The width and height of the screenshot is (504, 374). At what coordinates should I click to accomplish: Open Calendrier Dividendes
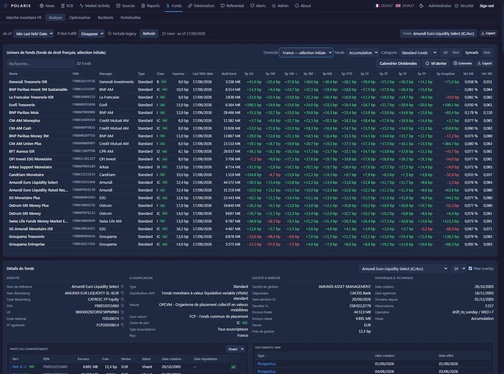(398, 63)
